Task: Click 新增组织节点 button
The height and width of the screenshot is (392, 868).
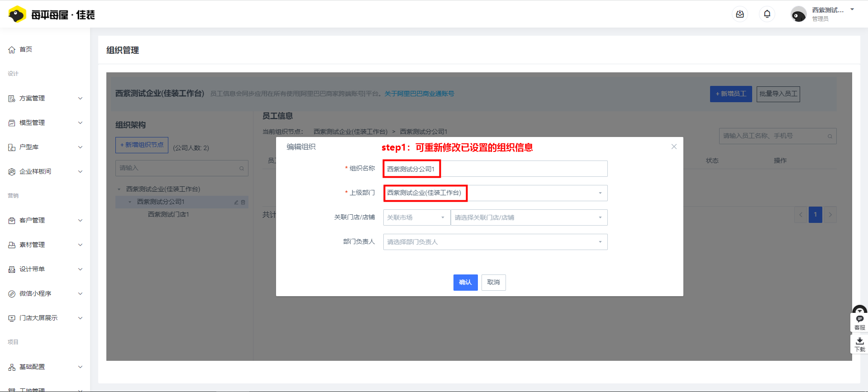Action: pyautogui.click(x=142, y=145)
